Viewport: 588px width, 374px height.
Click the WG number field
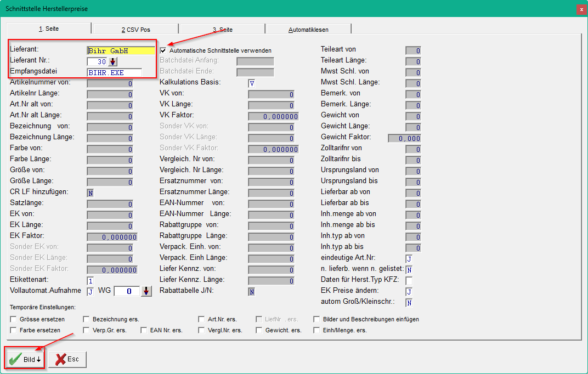click(x=127, y=291)
